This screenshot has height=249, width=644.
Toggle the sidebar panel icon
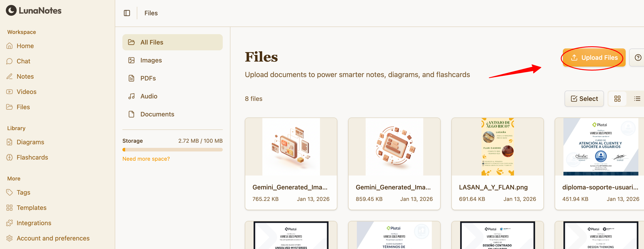(x=127, y=13)
